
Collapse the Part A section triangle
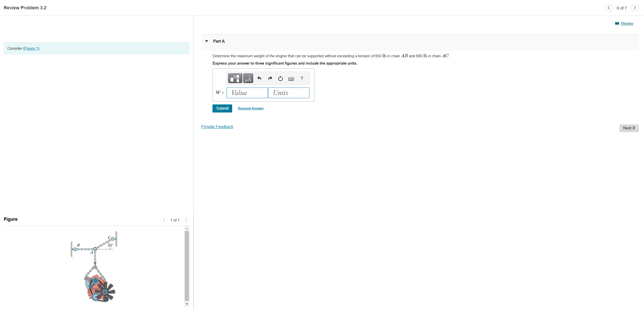[x=207, y=41]
